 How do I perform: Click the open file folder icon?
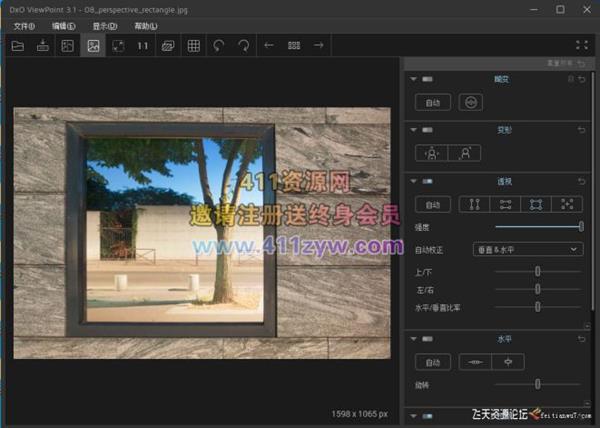(x=17, y=46)
